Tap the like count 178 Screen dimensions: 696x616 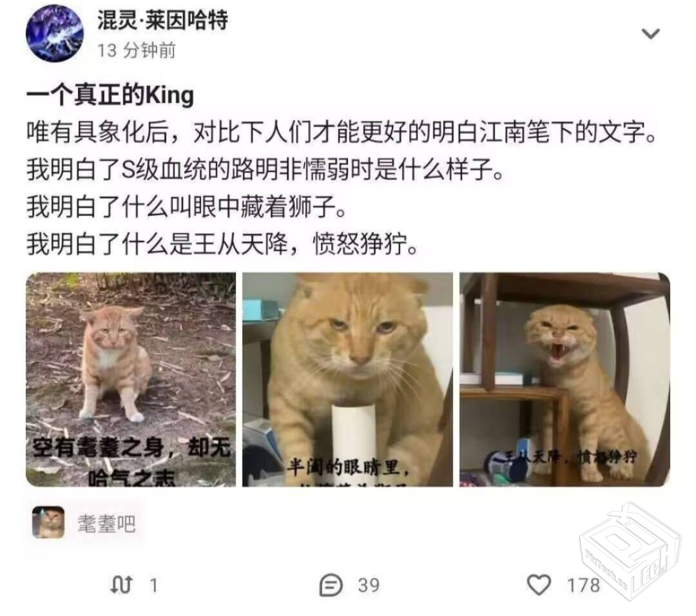pyautogui.click(x=583, y=585)
